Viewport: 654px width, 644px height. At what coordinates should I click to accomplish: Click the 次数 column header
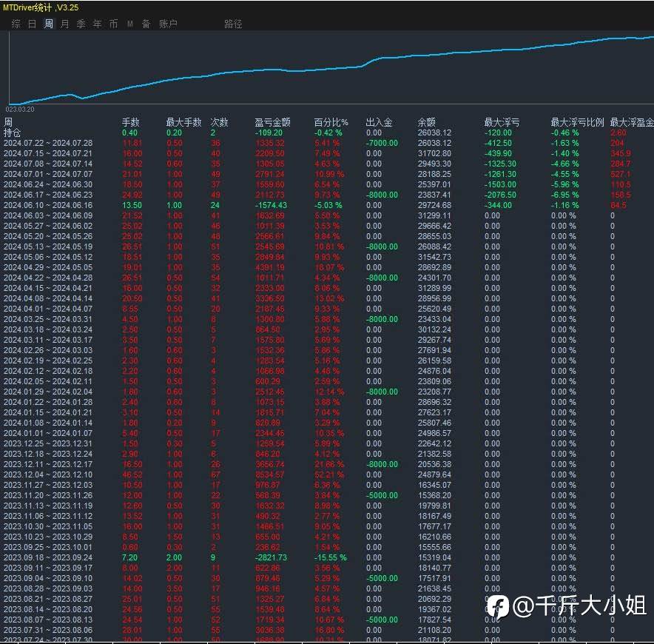pyautogui.click(x=219, y=122)
